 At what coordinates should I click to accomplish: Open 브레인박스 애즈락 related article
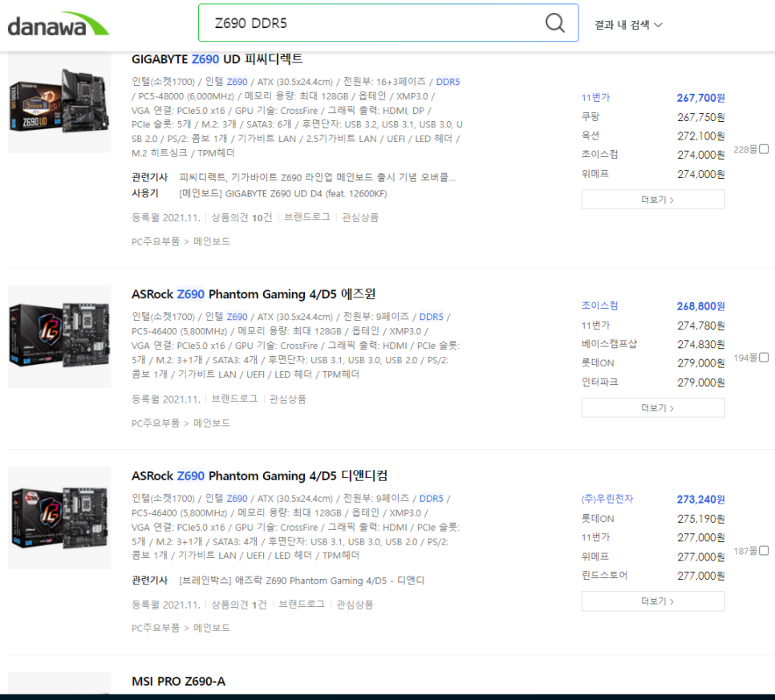pos(302,581)
